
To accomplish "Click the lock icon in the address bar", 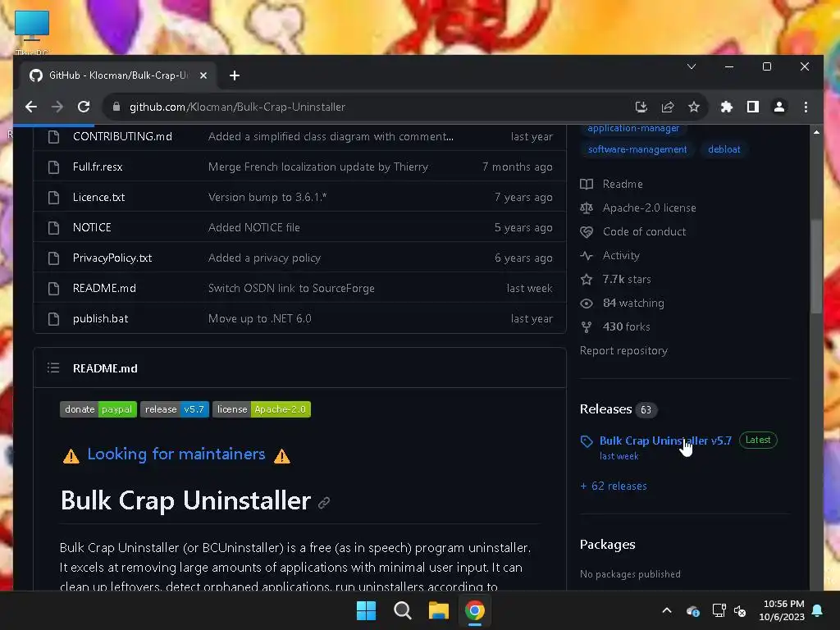I will pyautogui.click(x=116, y=107).
